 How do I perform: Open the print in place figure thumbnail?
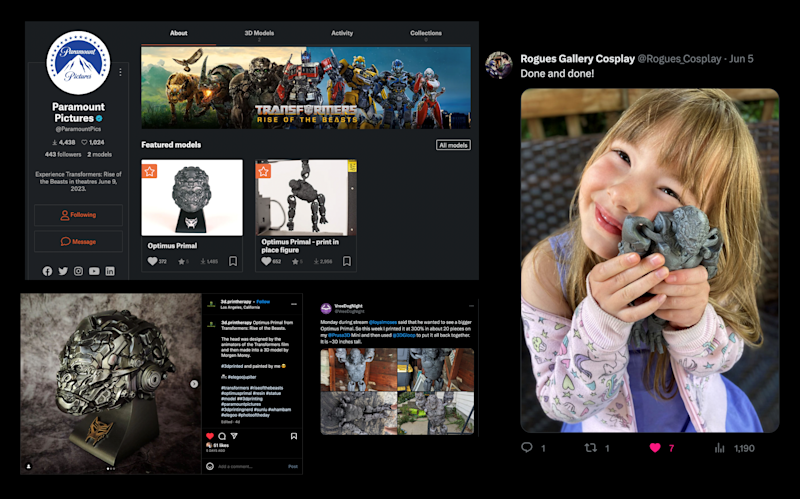click(306, 197)
